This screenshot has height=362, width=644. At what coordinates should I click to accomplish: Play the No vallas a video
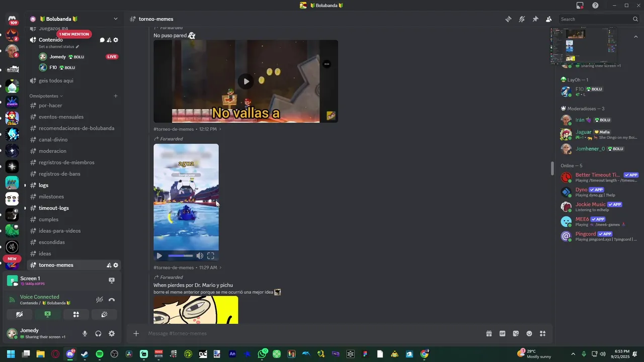pyautogui.click(x=246, y=81)
